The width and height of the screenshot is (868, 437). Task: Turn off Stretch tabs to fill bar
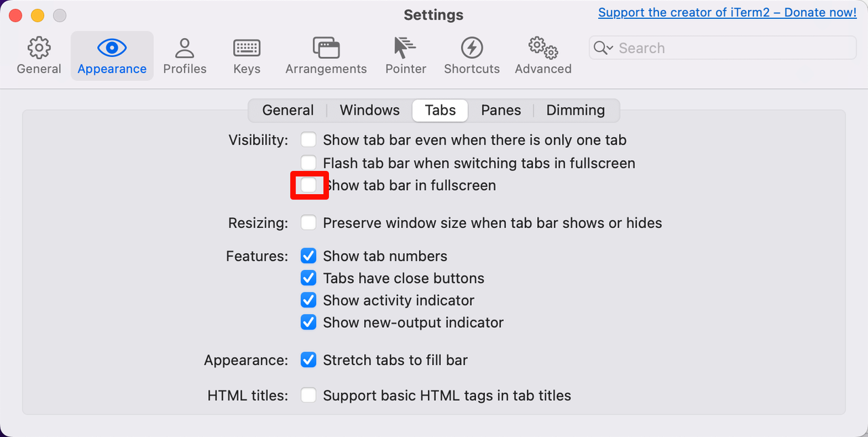click(309, 360)
